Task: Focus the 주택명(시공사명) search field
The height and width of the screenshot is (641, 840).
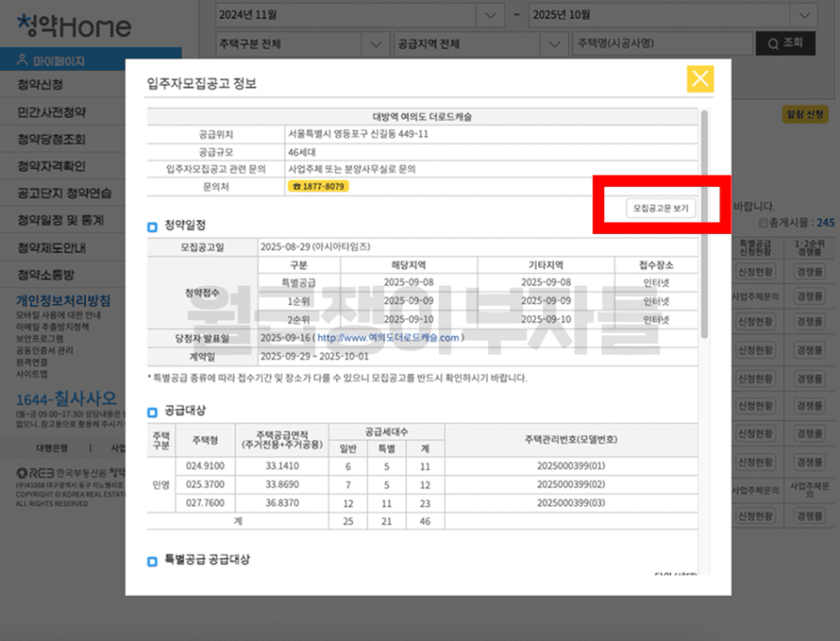Action: pos(662,43)
